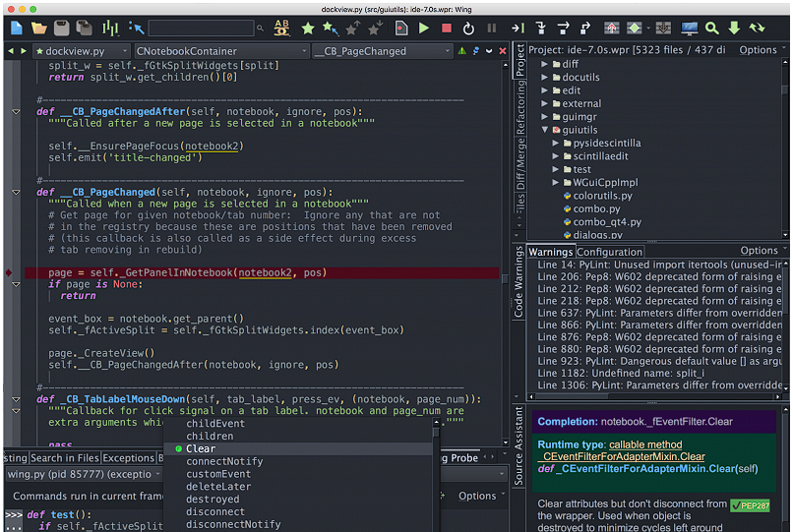Switch to the Configuration tab
The height and width of the screenshot is (532, 793).
pos(609,252)
